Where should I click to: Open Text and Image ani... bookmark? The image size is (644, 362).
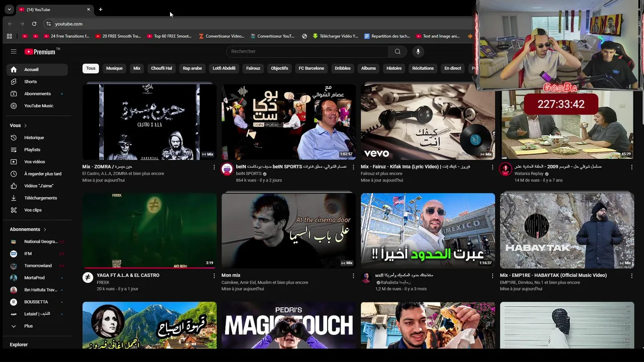click(438, 36)
